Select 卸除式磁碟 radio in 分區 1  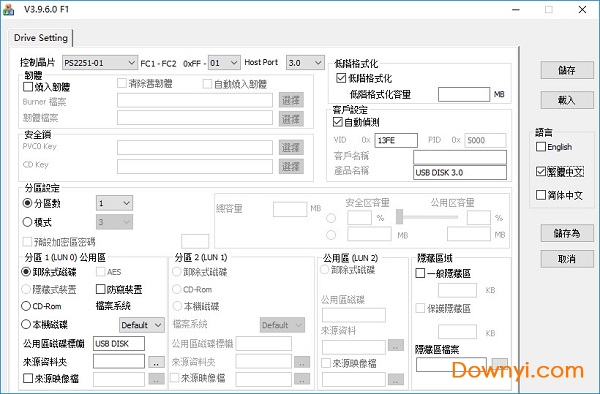pyautogui.click(x=26, y=272)
